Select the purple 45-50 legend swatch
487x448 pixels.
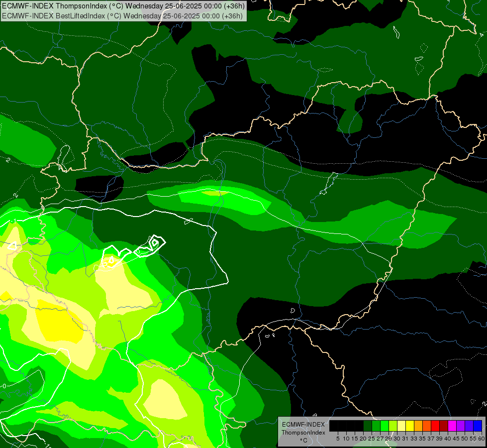[460, 426]
